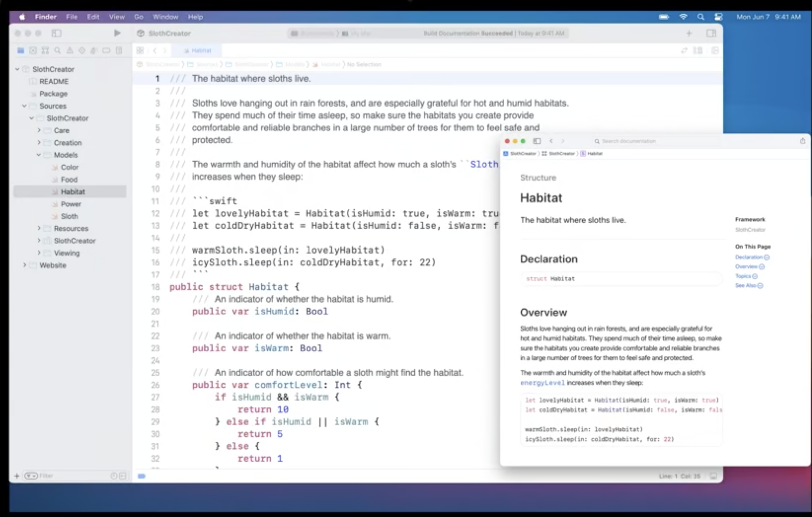Viewport: 812px width, 517px height.
Task: Collapse the SlothCreator root project
Action: pyautogui.click(x=17, y=69)
